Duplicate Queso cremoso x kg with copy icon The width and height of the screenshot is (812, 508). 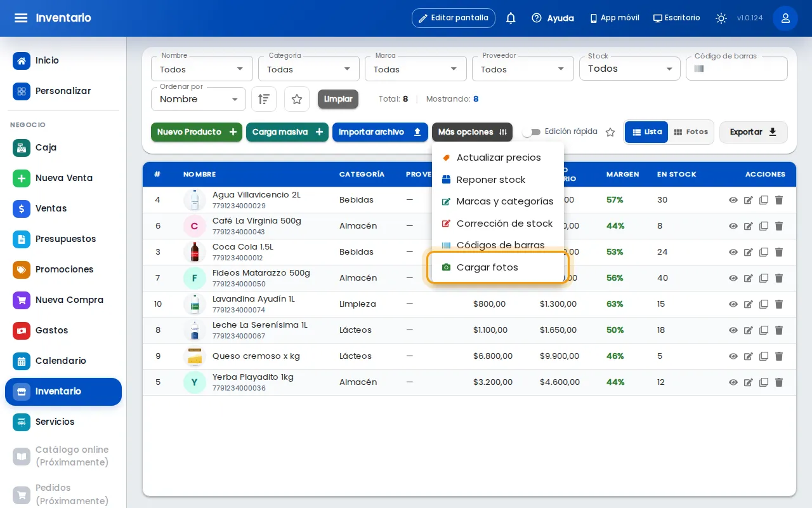[764, 356]
